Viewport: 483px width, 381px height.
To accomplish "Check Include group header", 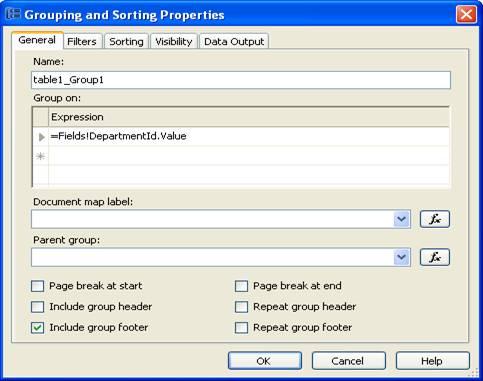I will click(37, 307).
